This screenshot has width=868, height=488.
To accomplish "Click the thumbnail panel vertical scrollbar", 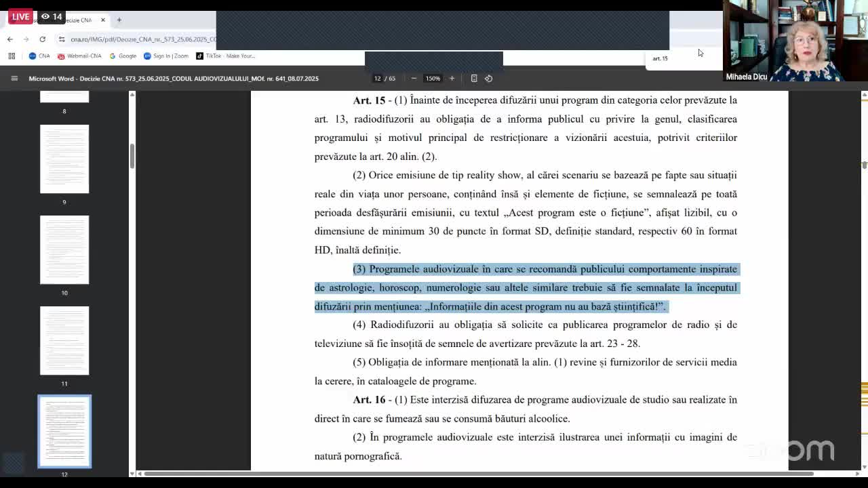I will [x=132, y=156].
